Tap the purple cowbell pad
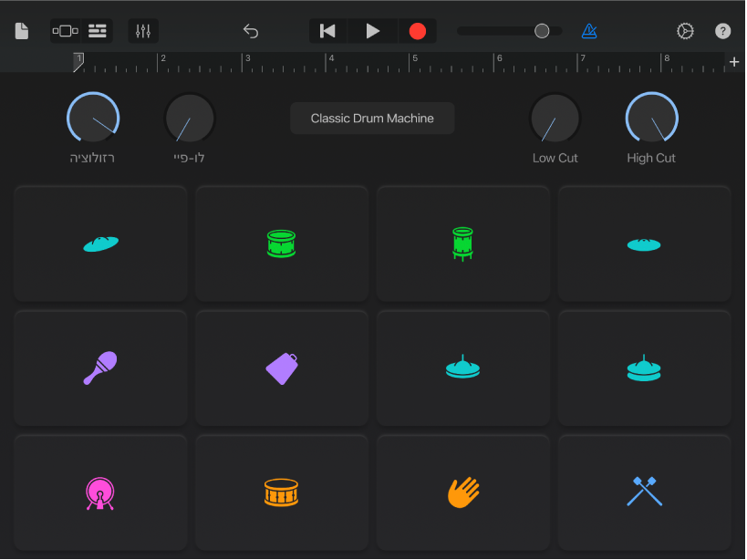Image resolution: width=747 pixels, height=560 pixels. [282, 368]
